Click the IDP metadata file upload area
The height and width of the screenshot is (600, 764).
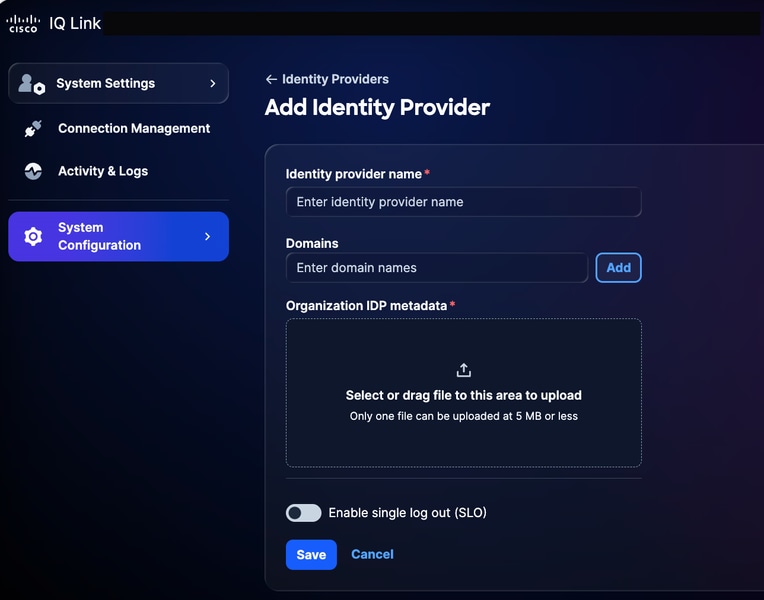(463, 393)
